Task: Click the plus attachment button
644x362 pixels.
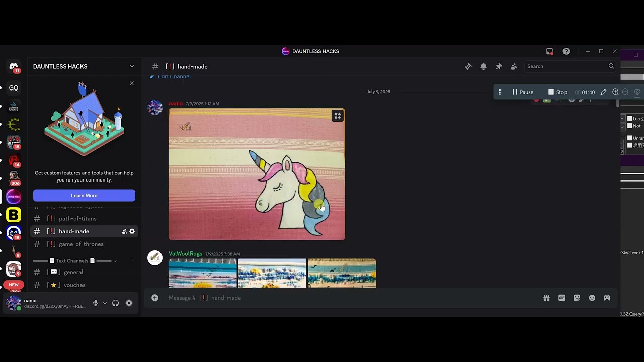Action: pyautogui.click(x=155, y=298)
